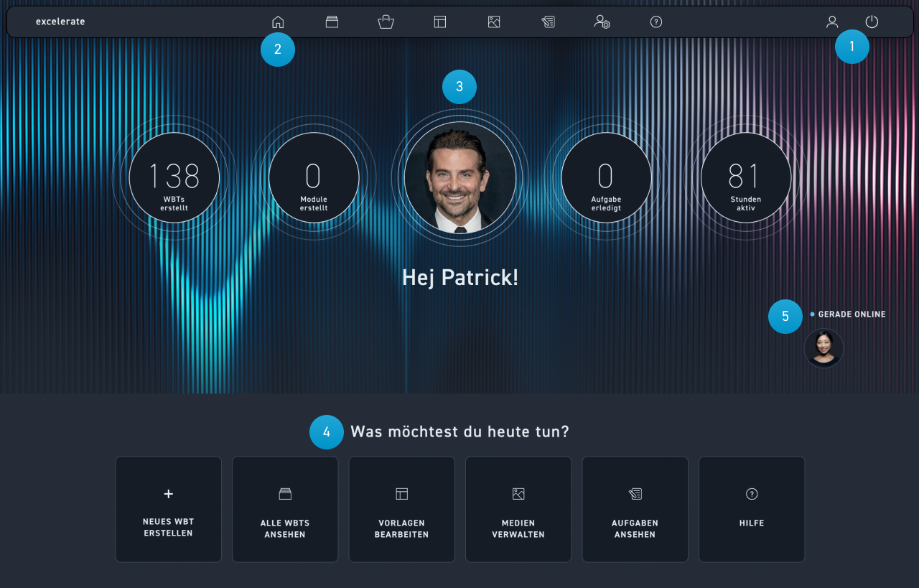Image resolution: width=919 pixels, height=588 pixels.
Task: Click the shopping basket icon in navigation bar
Action: coord(386,22)
